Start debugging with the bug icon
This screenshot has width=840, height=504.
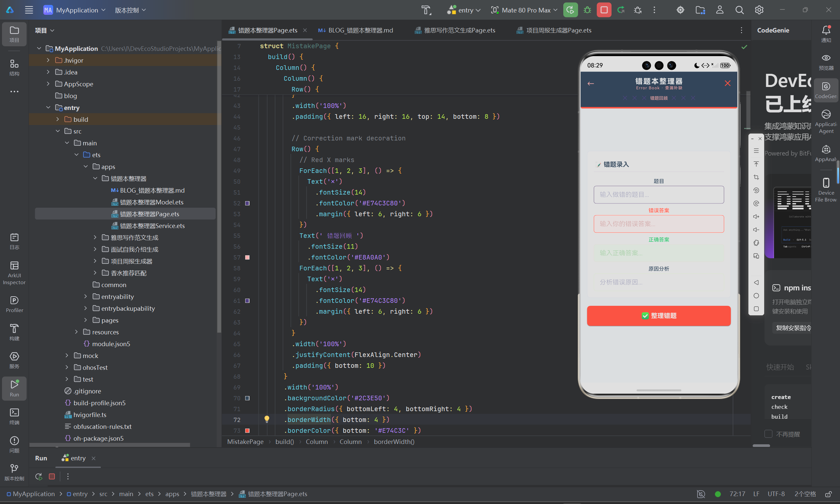pos(587,10)
